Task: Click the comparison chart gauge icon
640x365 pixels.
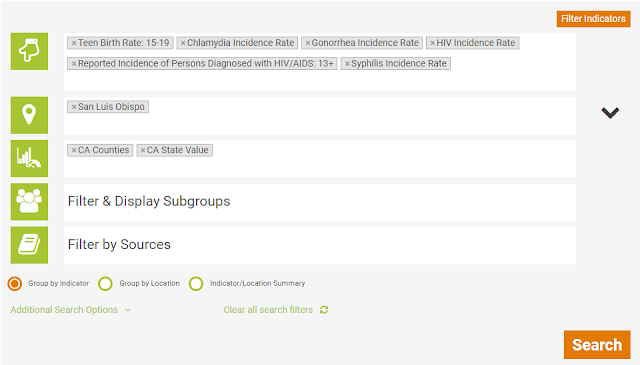Action: tap(29, 158)
